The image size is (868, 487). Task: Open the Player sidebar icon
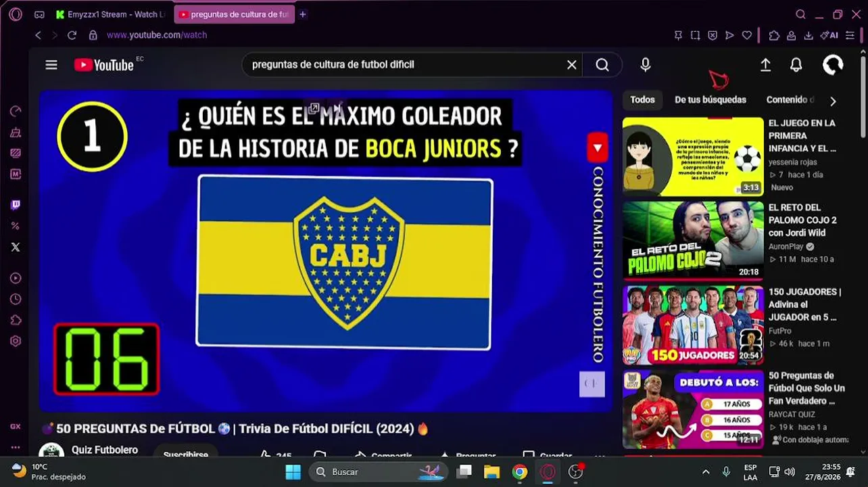click(x=16, y=278)
